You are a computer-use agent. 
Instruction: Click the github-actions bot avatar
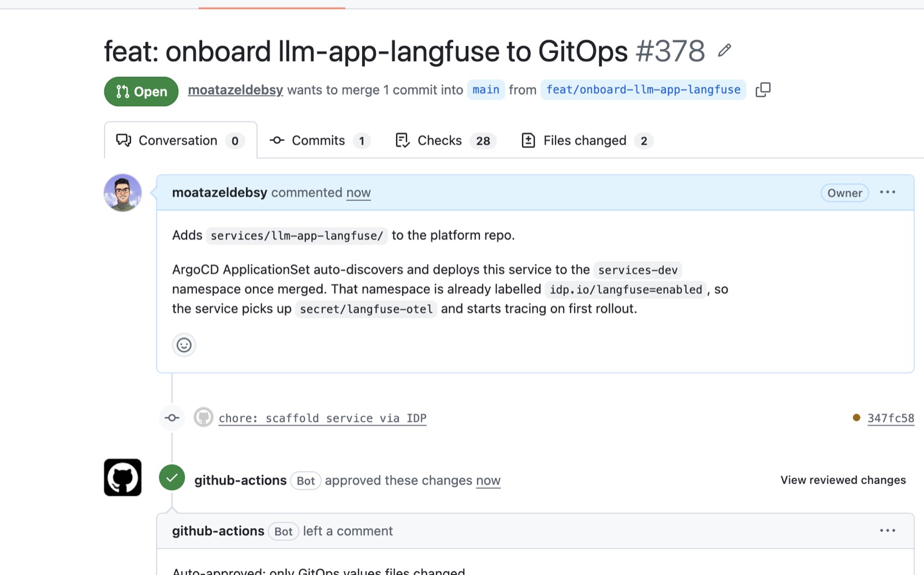(x=122, y=477)
